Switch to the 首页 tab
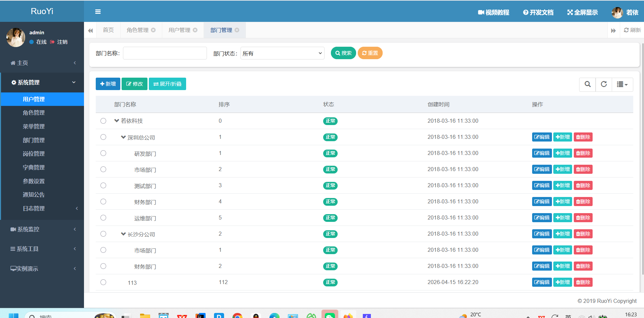 (108, 30)
